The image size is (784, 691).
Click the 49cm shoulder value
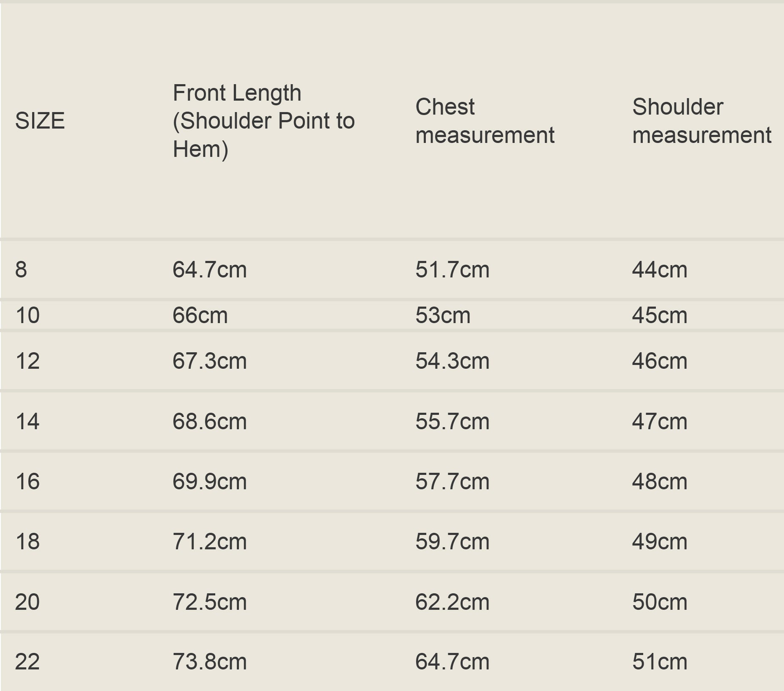(x=660, y=542)
